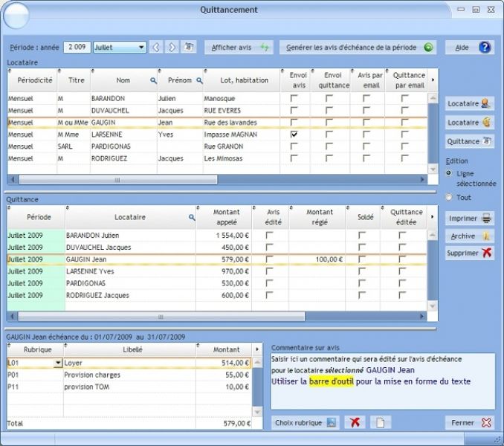Click the Locataire table horizontal scrollbar thumb
Image resolution: width=504 pixels, height=446 pixels.
coord(118,180)
